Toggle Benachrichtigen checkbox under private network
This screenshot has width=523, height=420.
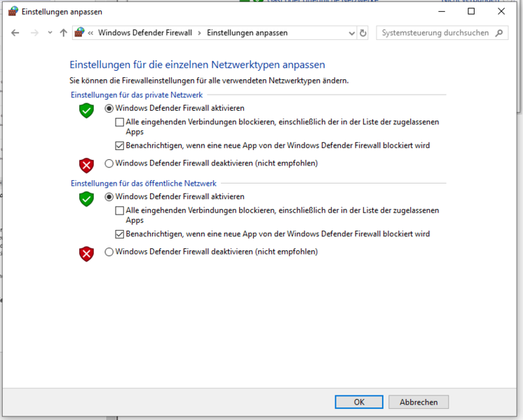[x=119, y=146]
